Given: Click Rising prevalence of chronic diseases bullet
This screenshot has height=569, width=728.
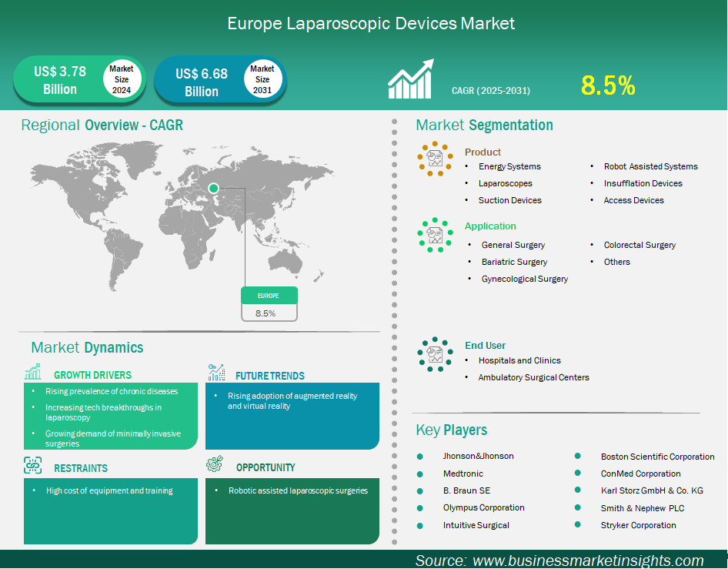Looking at the screenshot, I should click(x=112, y=392).
